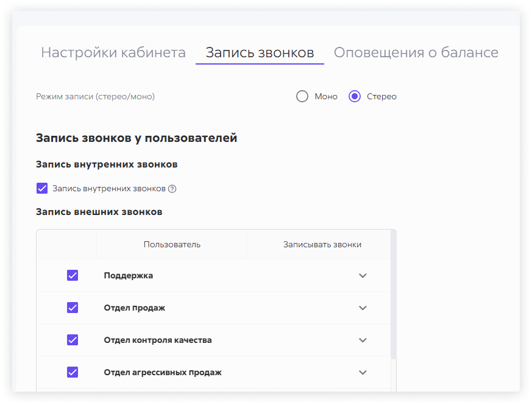Click the Записывать звонки column header

pos(322,244)
